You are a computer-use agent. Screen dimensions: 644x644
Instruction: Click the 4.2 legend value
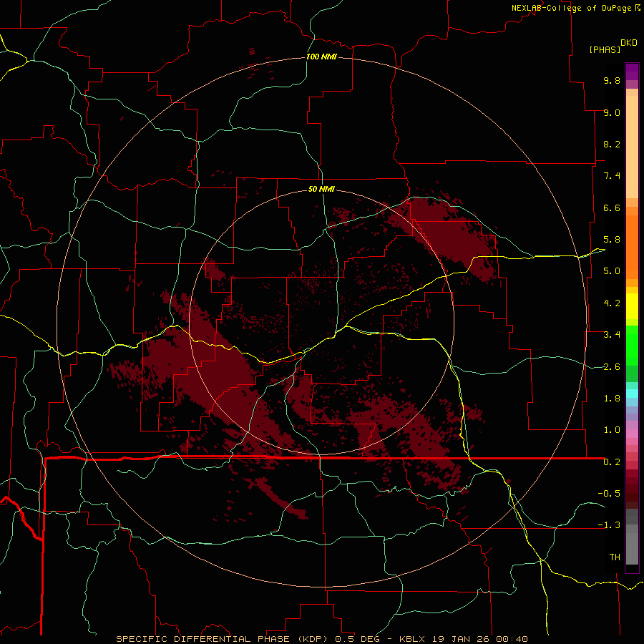point(612,303)
